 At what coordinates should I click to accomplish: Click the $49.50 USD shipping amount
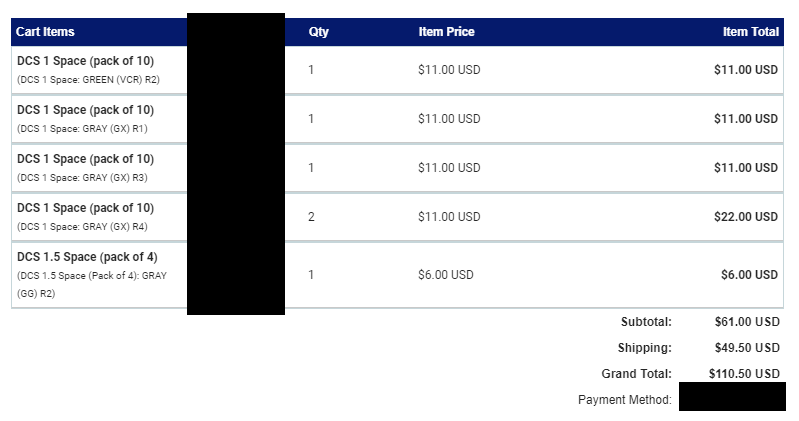point(747,348)
